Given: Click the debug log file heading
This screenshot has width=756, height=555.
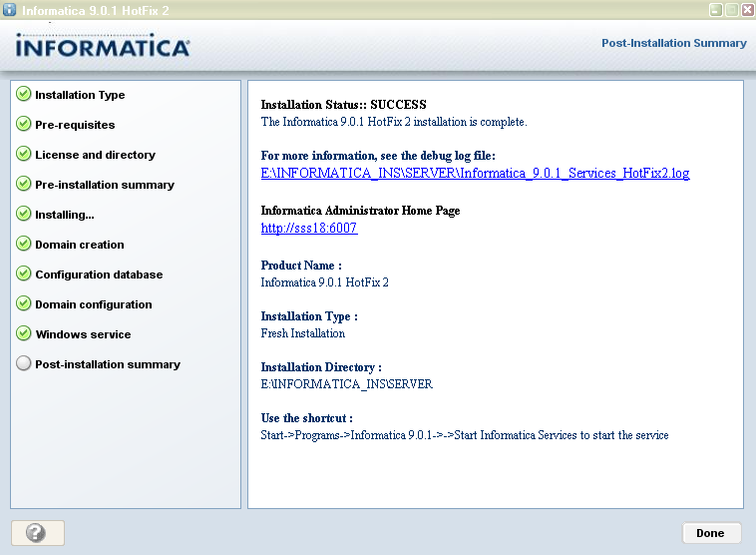Looking at the screenshot, I should 378,156.
